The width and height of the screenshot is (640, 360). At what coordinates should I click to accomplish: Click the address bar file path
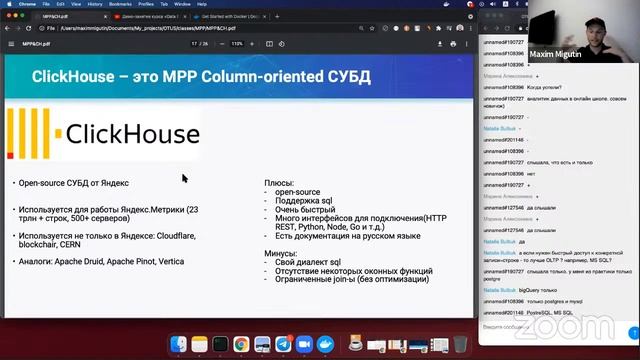pyautogui.click(x=148, y=28)
